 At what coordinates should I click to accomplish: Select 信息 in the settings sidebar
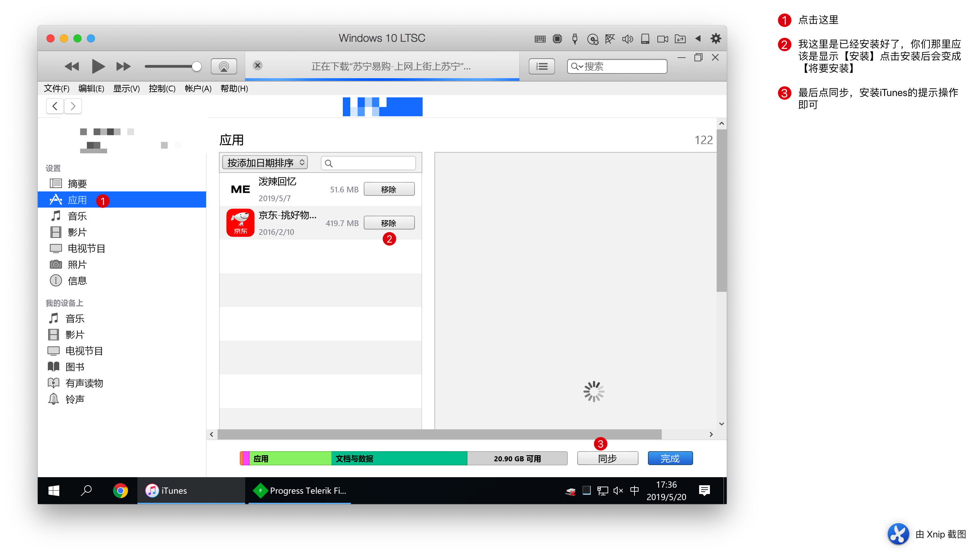click(122, 281)
